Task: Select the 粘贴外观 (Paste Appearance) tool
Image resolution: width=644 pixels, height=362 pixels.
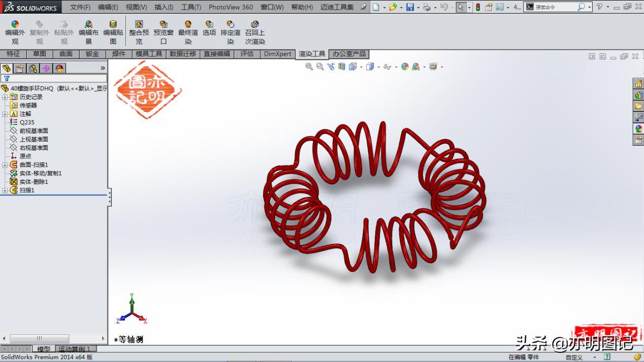Action: [x=64, y=24]
